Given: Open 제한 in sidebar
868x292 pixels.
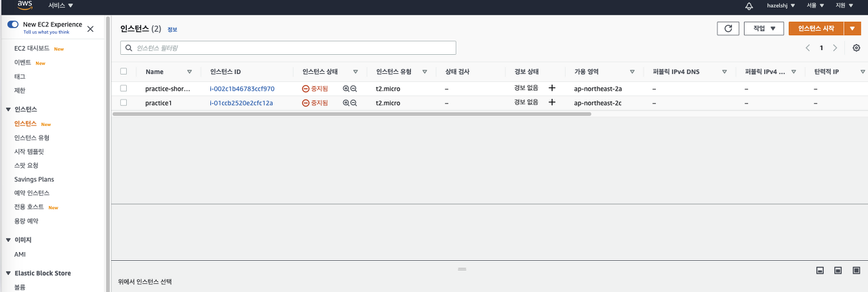Looking at the screenshot, I should point(20,90).
